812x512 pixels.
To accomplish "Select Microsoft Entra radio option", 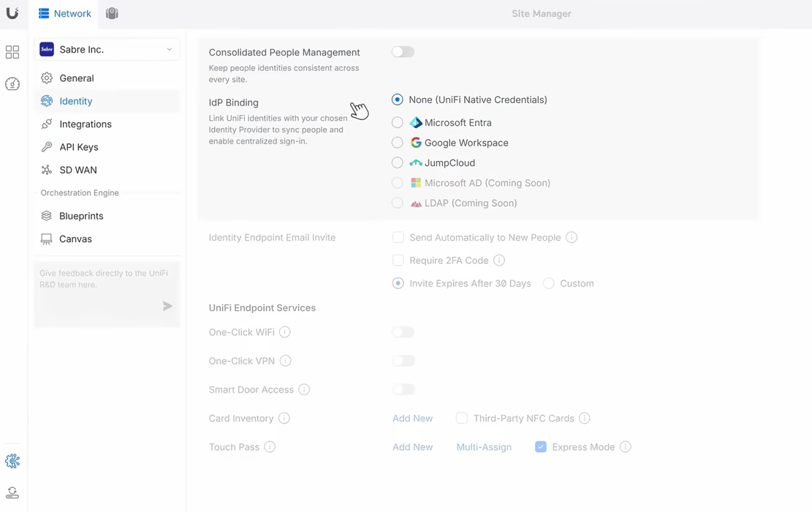I will pos(397,122).
